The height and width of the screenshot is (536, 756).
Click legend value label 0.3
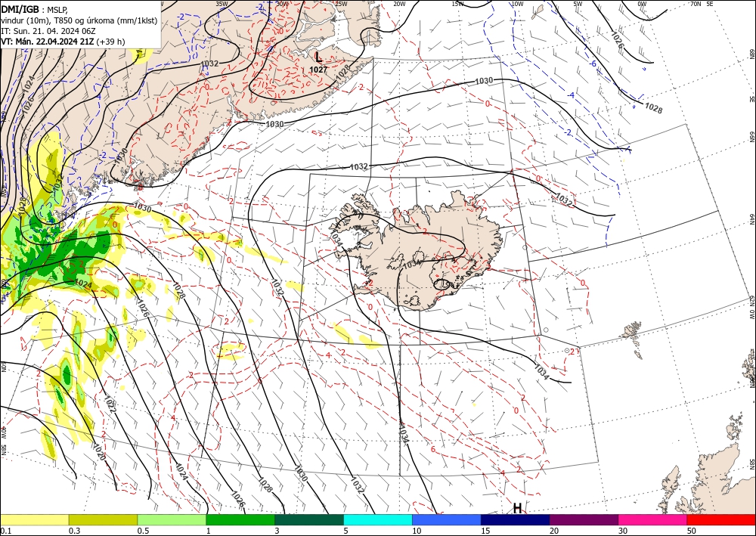[x=74, y=531]
